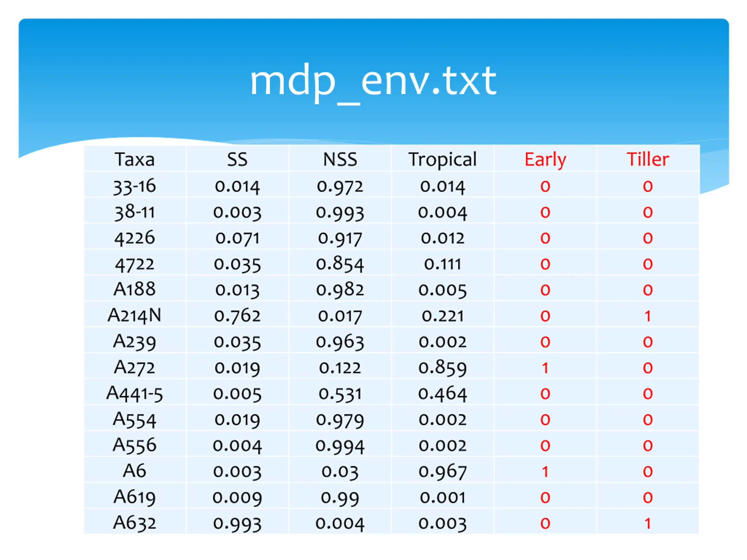Click Early value 1 in row A272
The image size is (747, 560).
click(x=545, y=368)
